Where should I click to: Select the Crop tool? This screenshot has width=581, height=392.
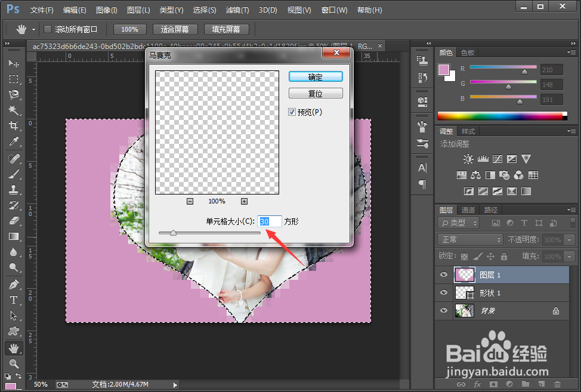click(x=14, y=126)
